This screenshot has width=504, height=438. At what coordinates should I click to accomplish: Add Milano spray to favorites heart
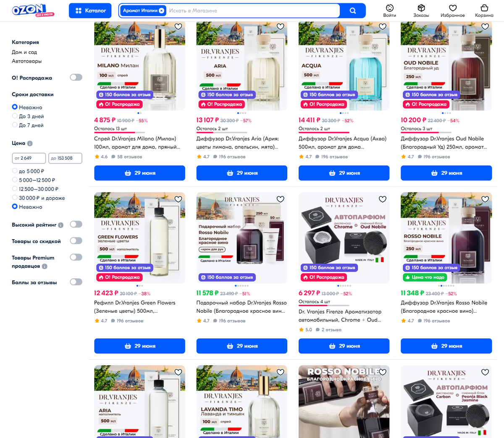click(178, 26)
